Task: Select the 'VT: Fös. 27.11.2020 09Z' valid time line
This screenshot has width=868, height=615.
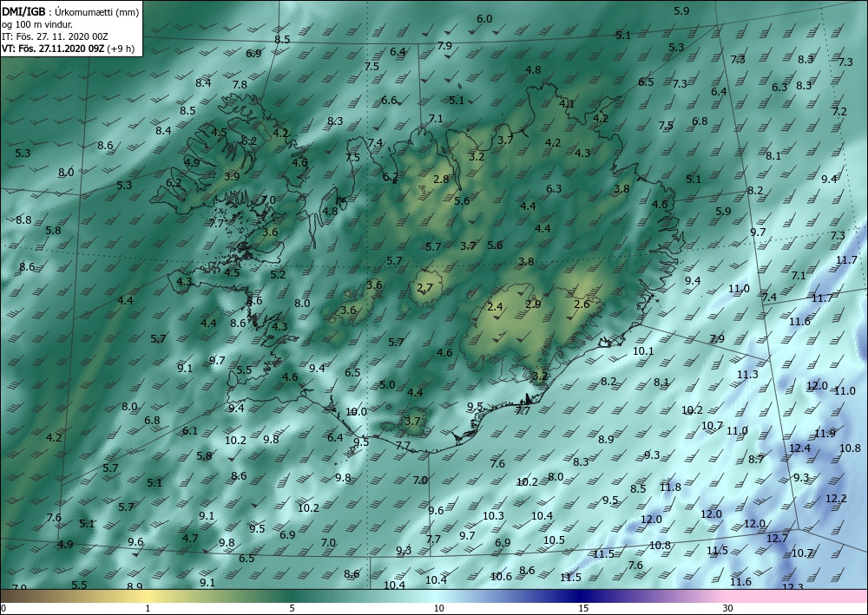Action: pyautogui.click(x=53, y=48)
